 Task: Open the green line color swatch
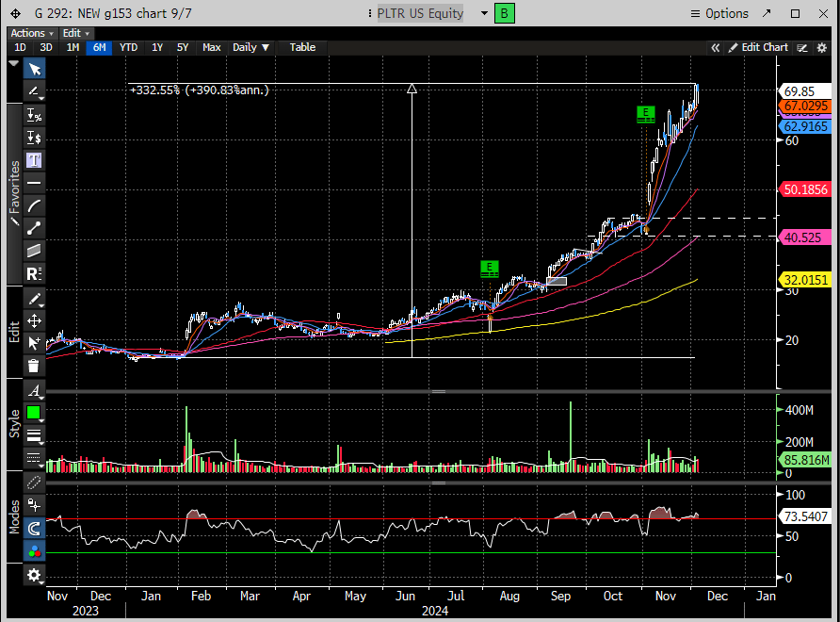[x=34, y=413]
